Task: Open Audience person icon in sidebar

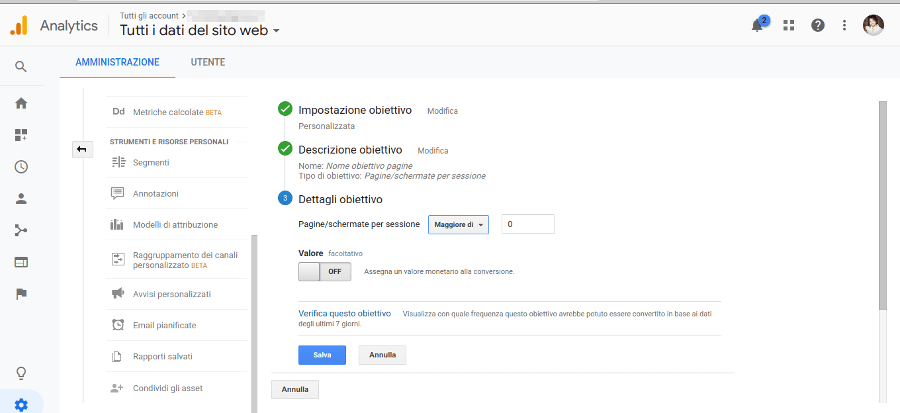Action: click(x=21, y=199)
